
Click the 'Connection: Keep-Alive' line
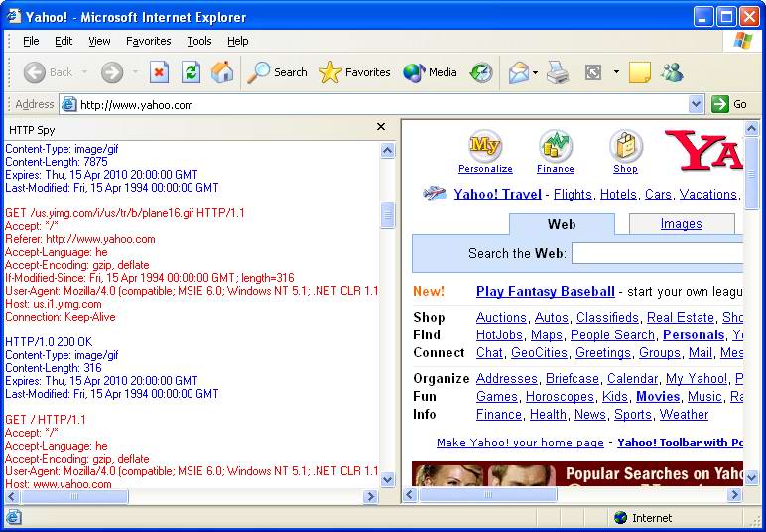click(x=61, y=317)
